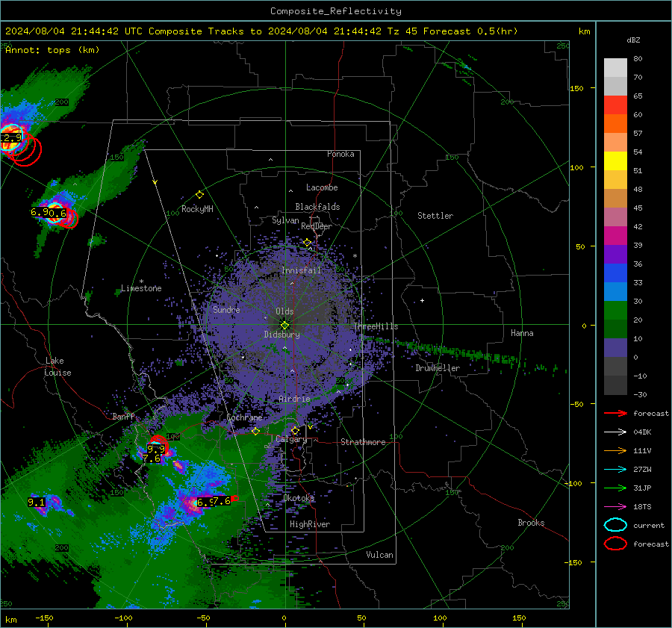
Task: Select the yellow 54 dBZ color swatch
Action: coord(615,161)
